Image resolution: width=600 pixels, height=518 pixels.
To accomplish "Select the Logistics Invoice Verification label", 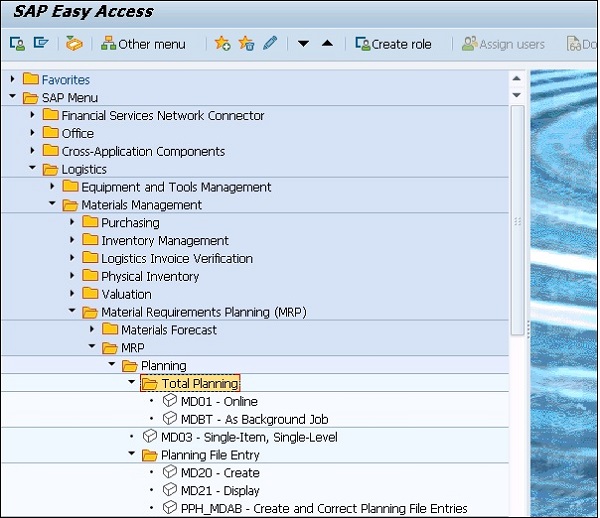I will click(177, 259).
